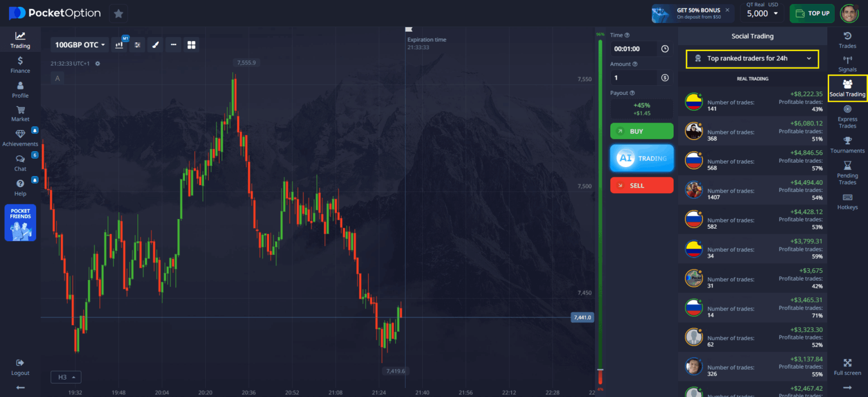
Task: Open Pending Trades panel
Action: [x=847, y=172]
